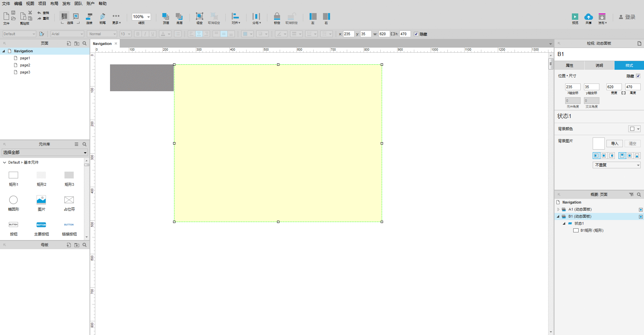Click the 连接 connector tool icon
The width and height of the screenshot is (644, 335).
pyautogui.click(x=89, y=16)
